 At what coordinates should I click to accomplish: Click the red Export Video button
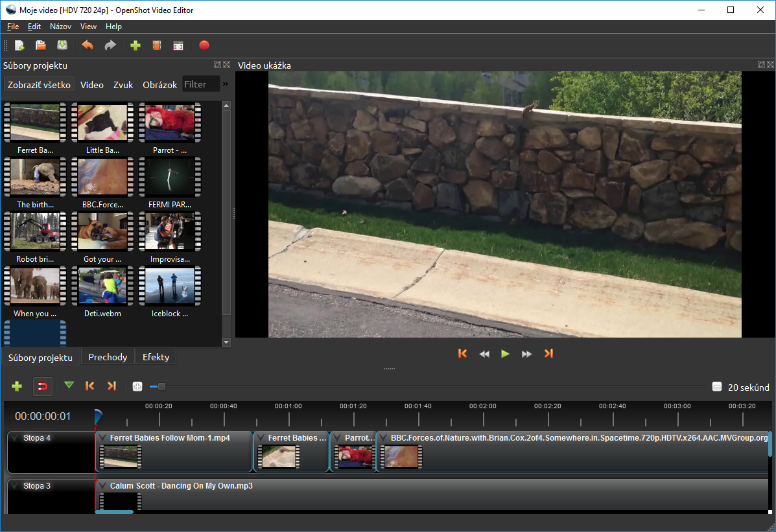[204, 45]
